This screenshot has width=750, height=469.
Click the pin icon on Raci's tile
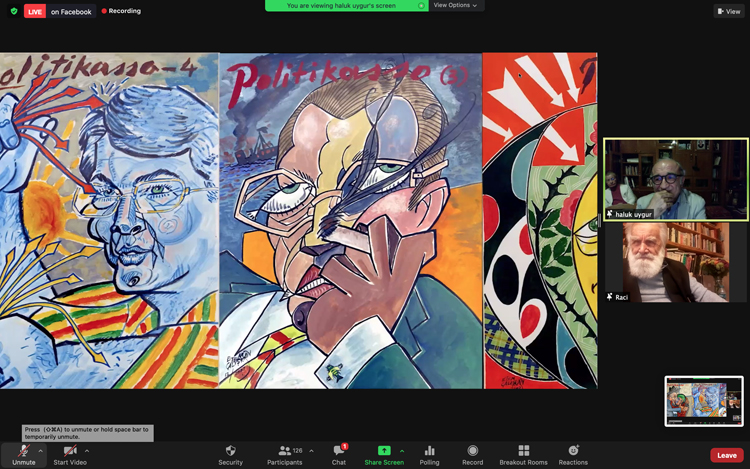click(610, 297)
